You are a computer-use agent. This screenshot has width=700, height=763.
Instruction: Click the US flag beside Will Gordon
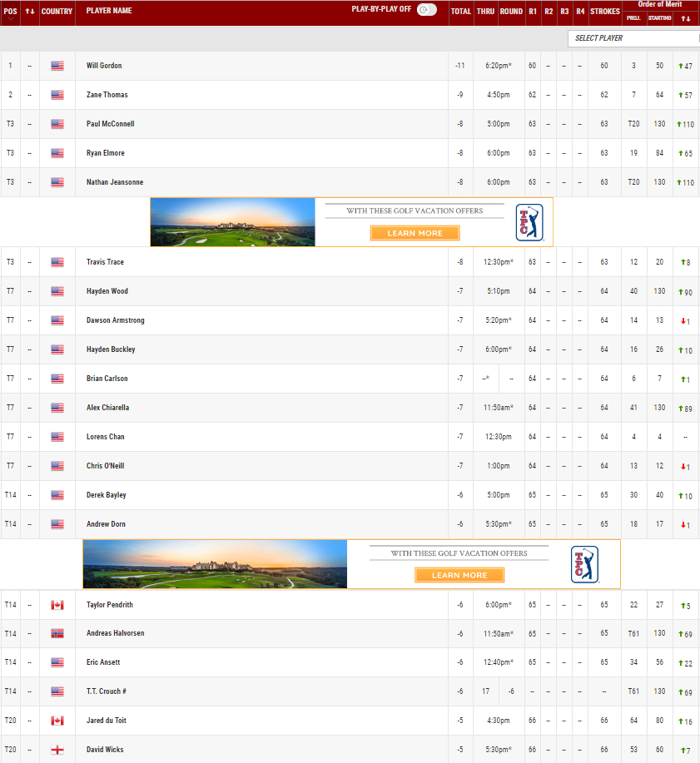tap(57, 66)
